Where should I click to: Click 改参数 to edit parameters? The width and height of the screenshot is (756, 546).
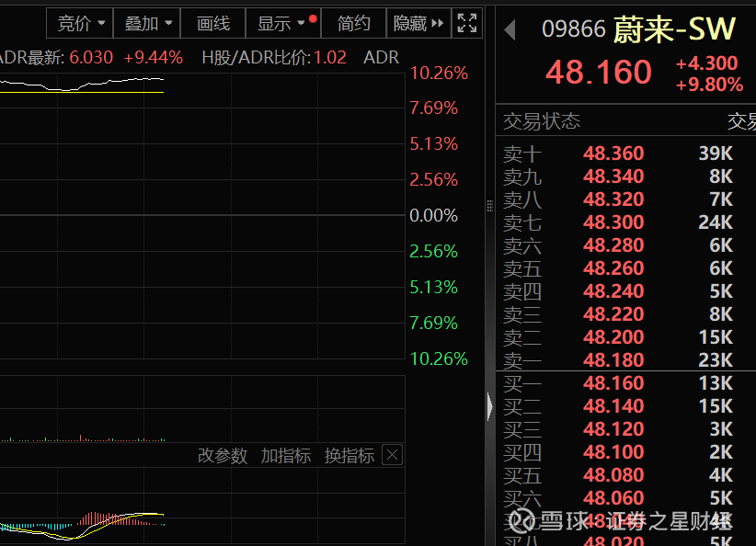point(223,455)
